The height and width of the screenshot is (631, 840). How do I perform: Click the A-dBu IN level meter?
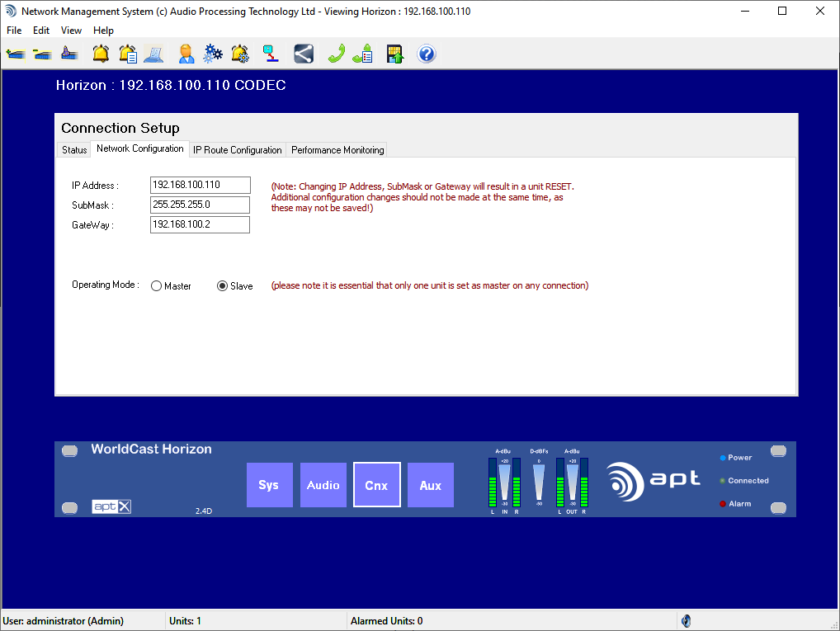click(504, 482)
